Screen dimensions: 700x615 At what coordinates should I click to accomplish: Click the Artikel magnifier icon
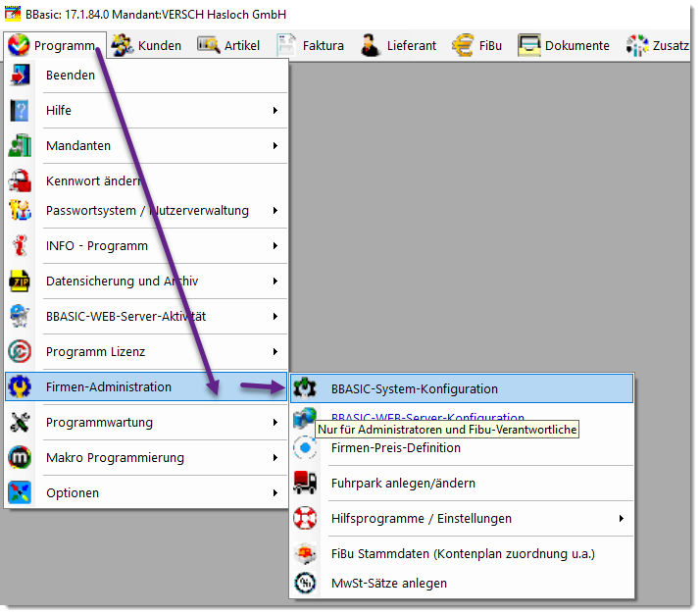209,45
